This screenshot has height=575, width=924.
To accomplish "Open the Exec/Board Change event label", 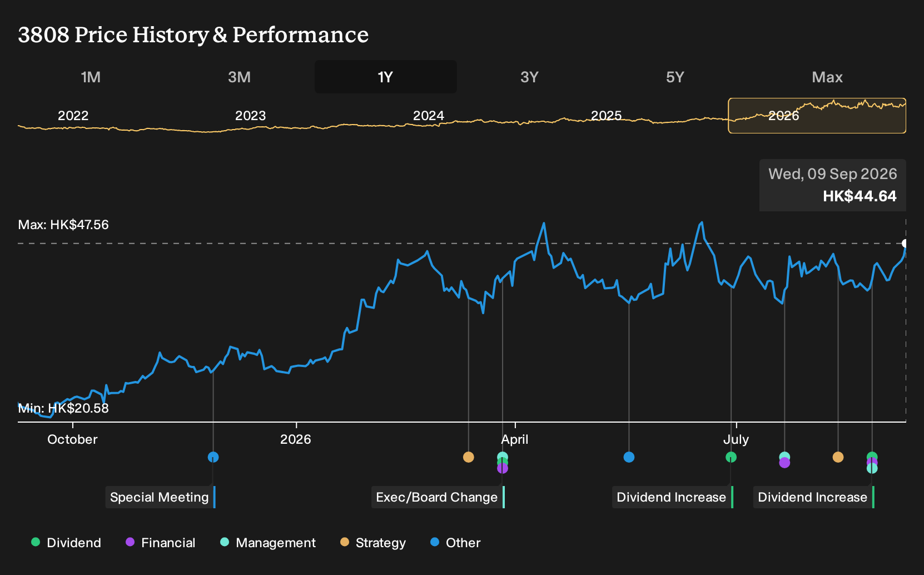I will pyautogui.click(x=438, y=497).
